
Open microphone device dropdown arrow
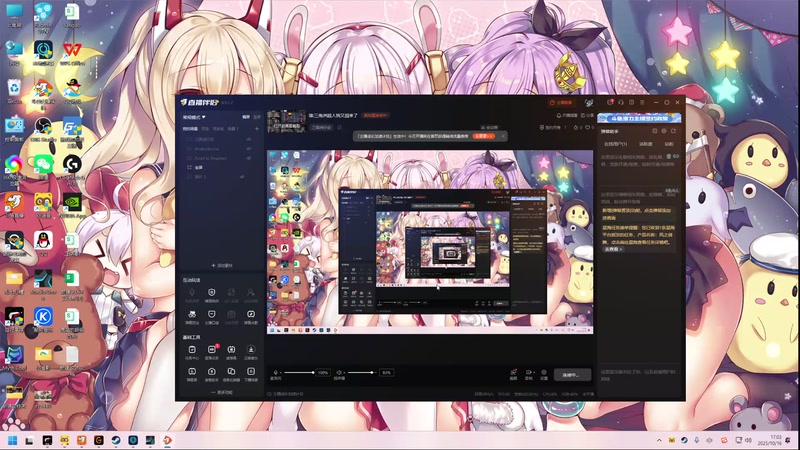tap(281, 372)
